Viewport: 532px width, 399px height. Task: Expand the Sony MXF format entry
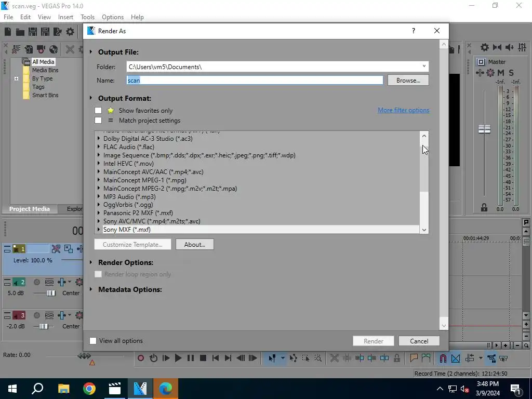click(x=99, y=229)
